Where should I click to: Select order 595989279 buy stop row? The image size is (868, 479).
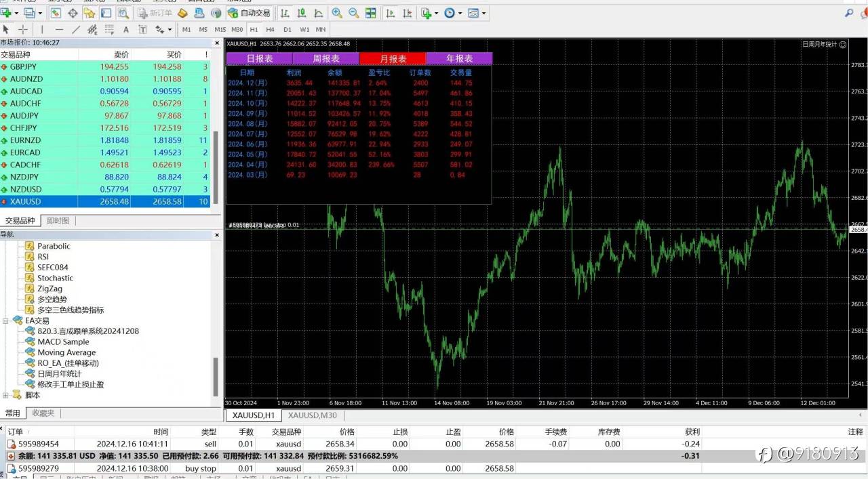click(x=434, y=468)
